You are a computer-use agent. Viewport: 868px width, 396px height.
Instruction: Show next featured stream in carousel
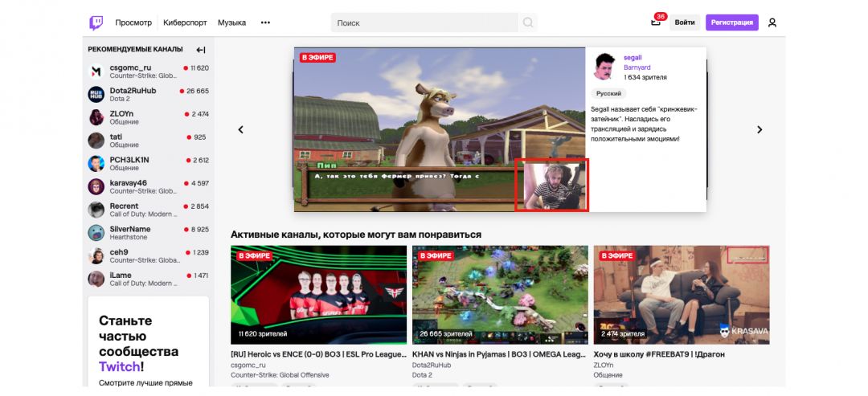(x=759, y=129)
